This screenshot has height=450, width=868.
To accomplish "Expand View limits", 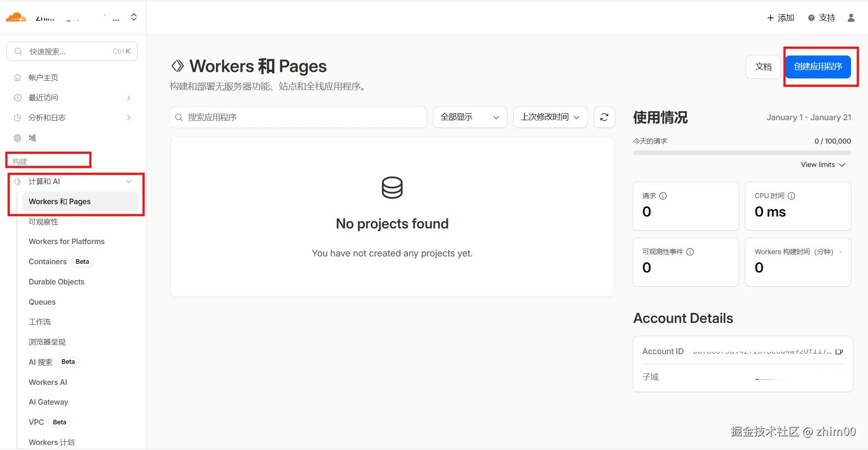I will coord(823,165).
